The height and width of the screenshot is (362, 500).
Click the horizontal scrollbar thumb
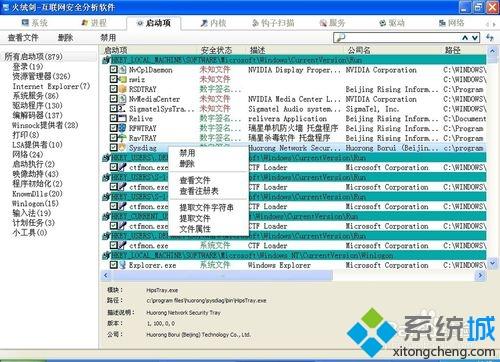(x=222, y=276)
